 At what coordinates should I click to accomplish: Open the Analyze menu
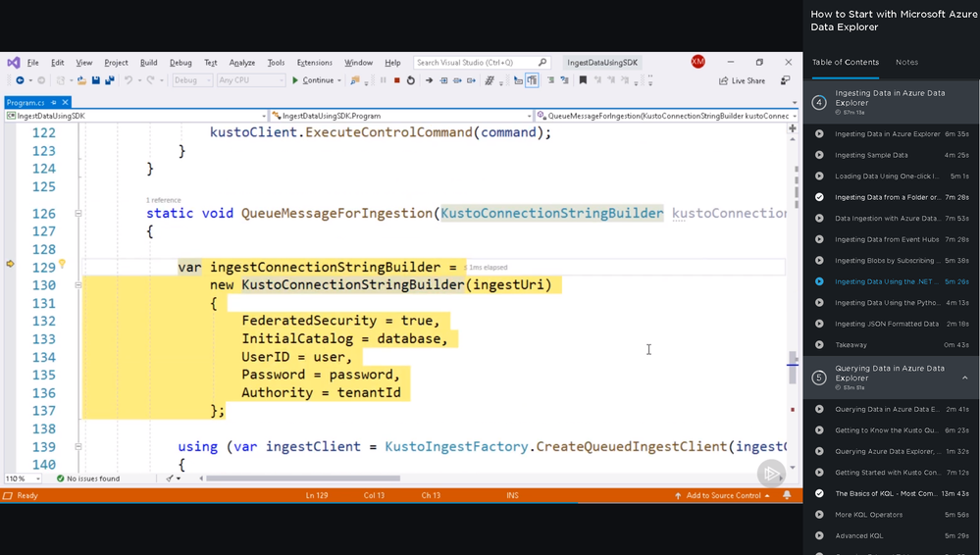[x=242, y=63]
